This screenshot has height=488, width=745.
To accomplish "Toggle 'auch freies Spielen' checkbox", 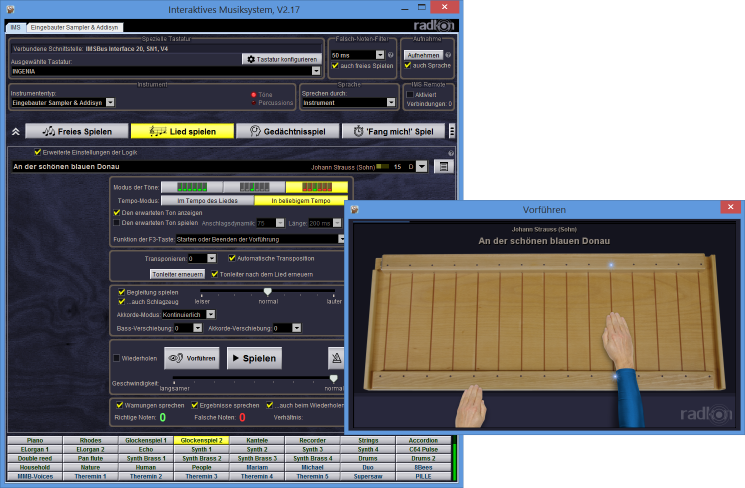I will pos(335,66).
